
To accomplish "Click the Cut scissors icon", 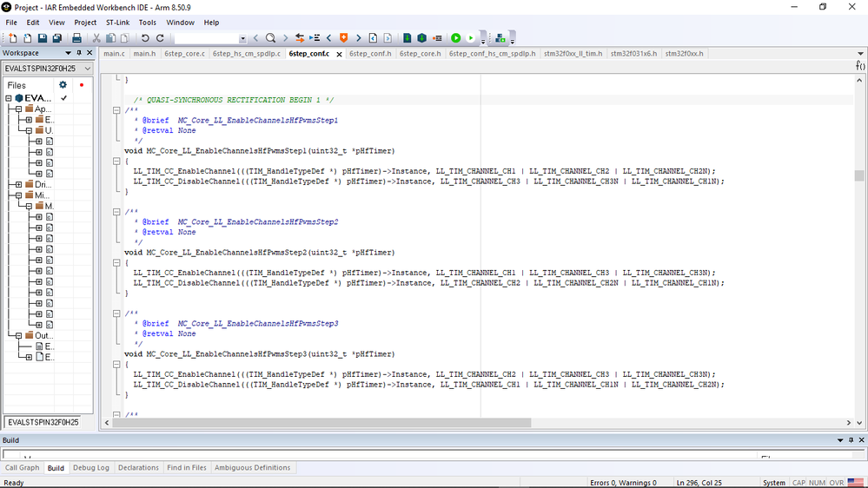I will [96, 38].
